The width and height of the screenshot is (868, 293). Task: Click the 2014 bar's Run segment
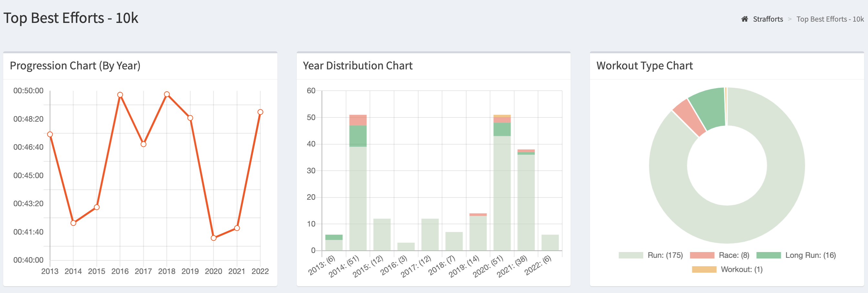[x=358, y=198]
